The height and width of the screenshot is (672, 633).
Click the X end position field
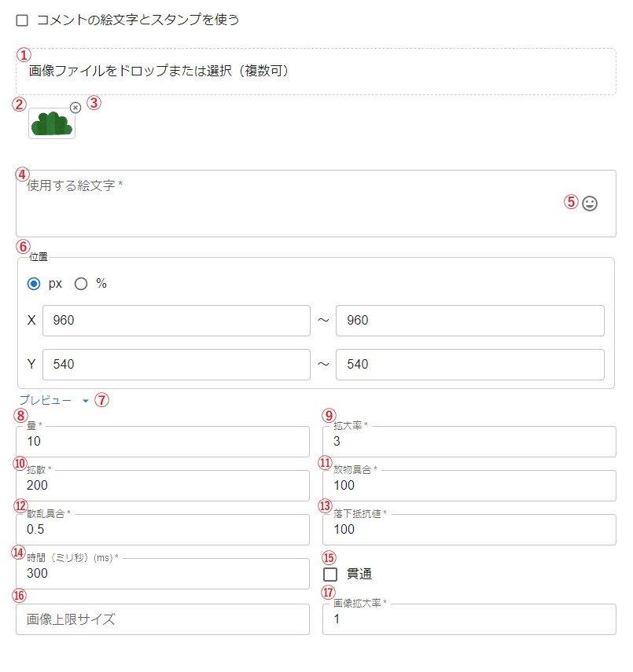469,321
